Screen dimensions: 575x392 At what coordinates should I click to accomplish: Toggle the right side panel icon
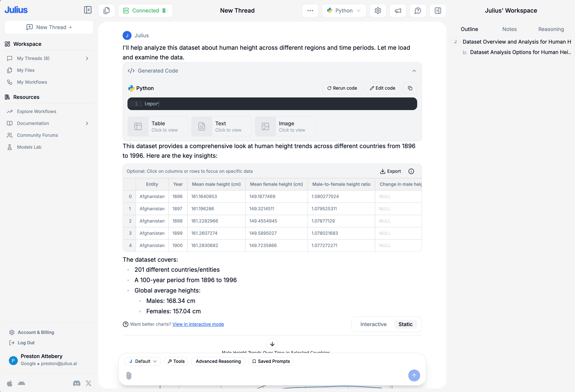(437, 10)
